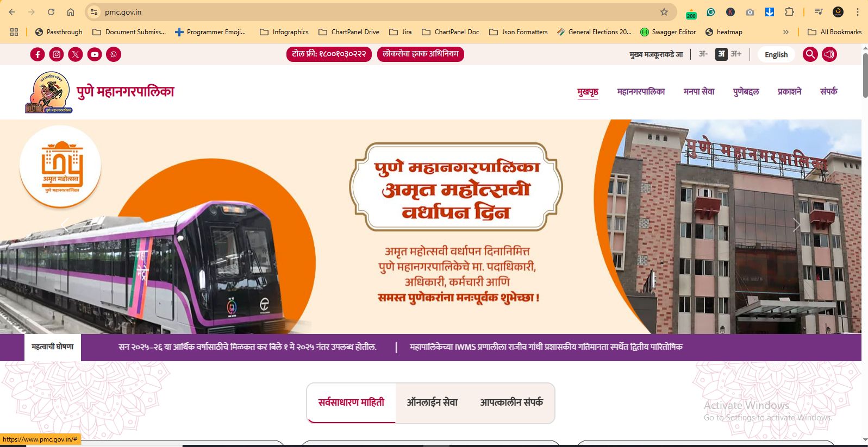This screenshot has width=868, height=447.
Task: Click the Pune Municipal Corporation logo
Action: coord(49,92)
